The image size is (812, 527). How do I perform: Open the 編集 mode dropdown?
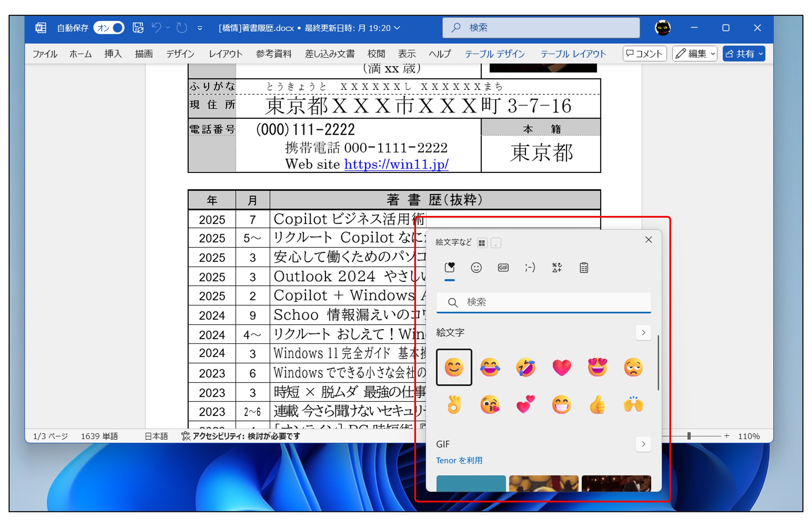(x=695, y=54)
